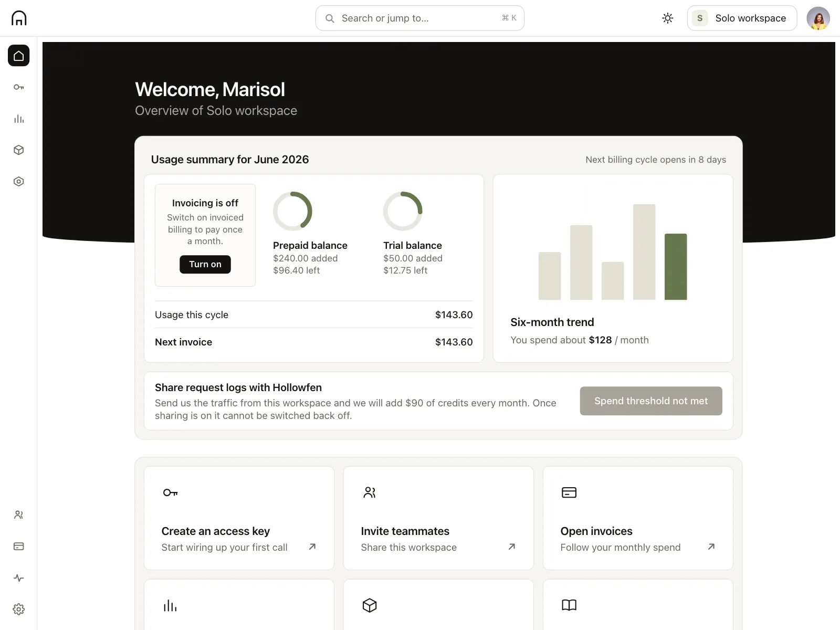Open the Open invoices card
Screen dimensions: 840x630
(638, 518)
